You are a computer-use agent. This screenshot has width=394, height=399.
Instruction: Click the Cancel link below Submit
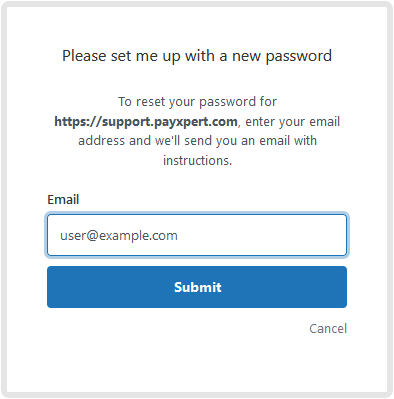click(x=328, y=328)
